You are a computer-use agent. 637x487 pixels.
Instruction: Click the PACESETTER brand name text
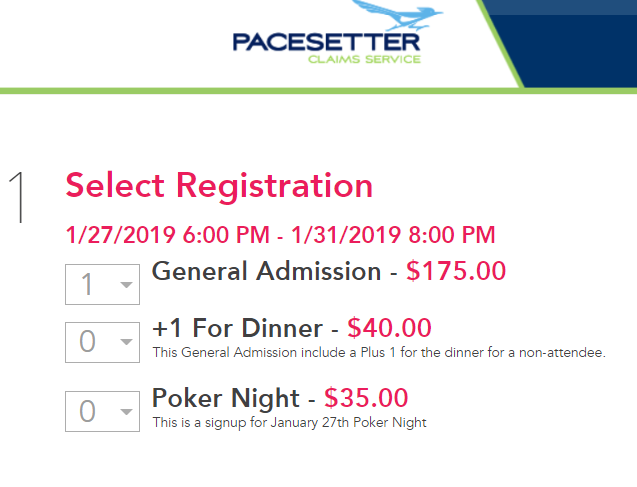coord(326,43)
